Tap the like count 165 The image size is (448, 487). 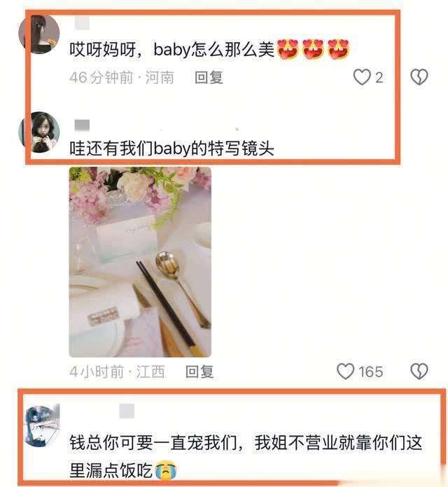(370, 372)
